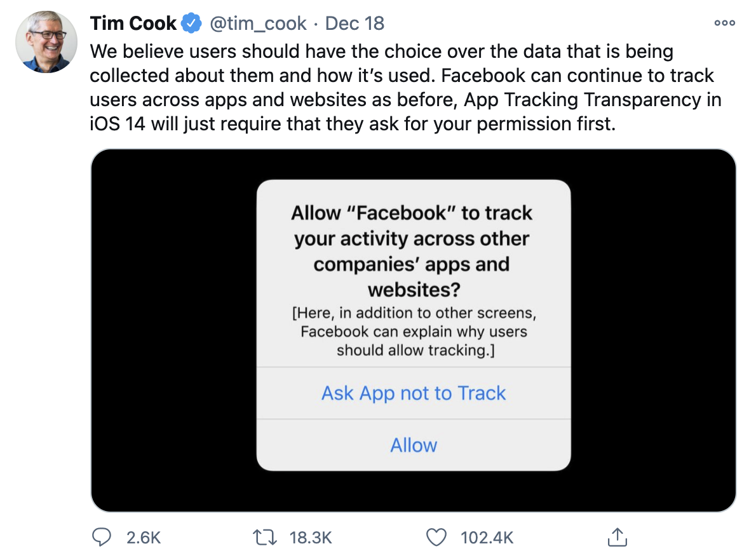Click the 2.6K replies count

click(144, 538)
